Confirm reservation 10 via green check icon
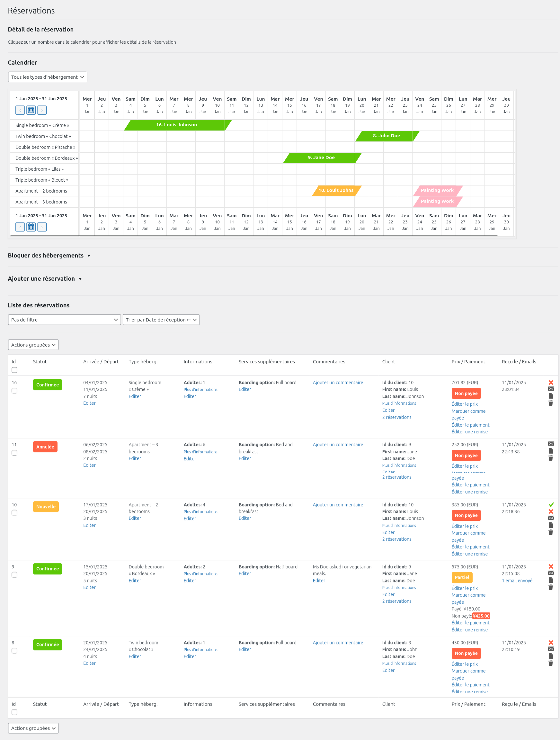 552,504
